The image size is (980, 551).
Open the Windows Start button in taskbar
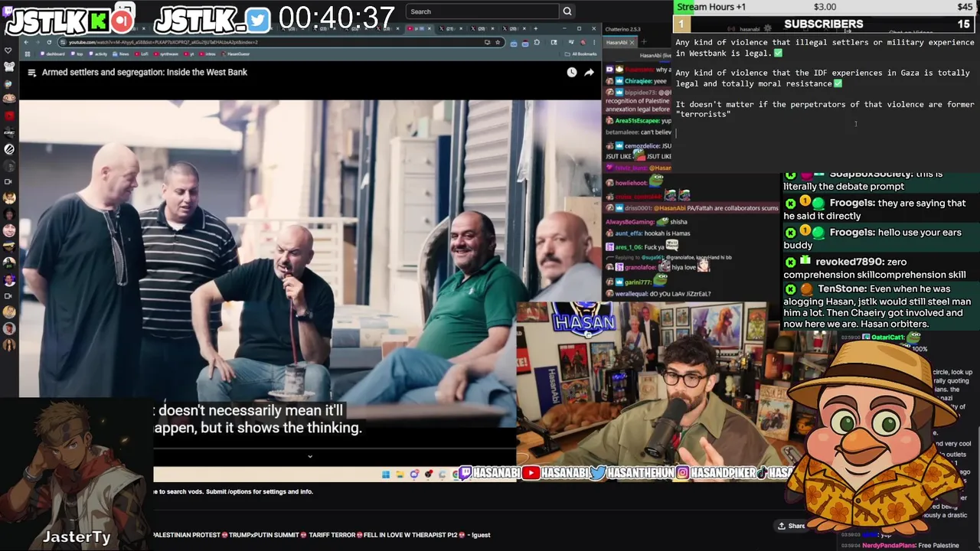(x=386, y=474)
